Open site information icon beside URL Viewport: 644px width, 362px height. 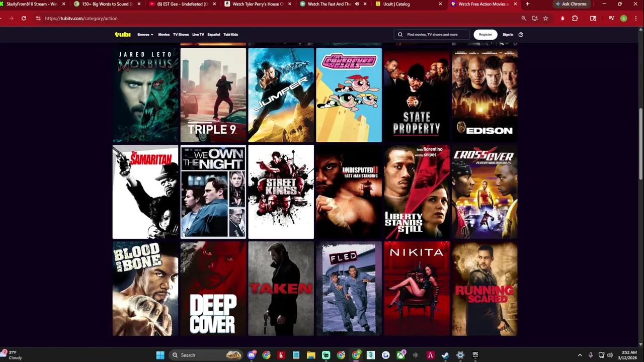38,18
